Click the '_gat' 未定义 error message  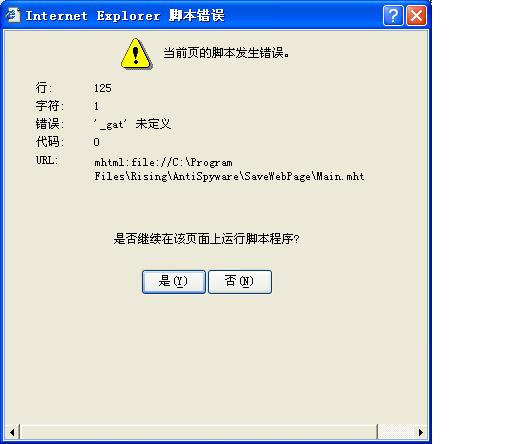tap(132, 124)
